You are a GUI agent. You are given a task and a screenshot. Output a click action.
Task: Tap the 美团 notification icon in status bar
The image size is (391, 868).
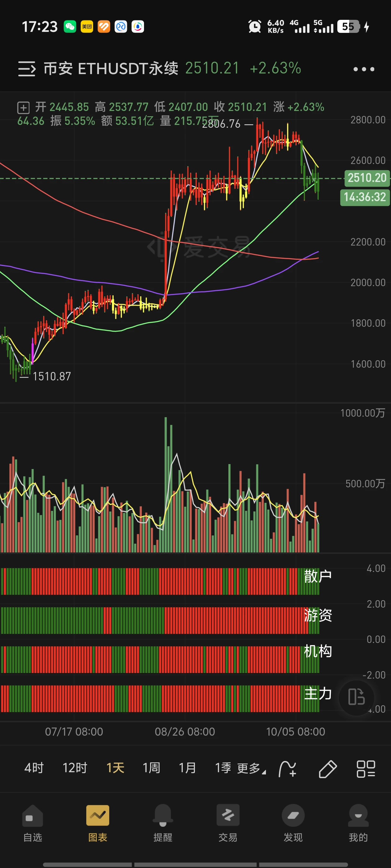[87, 27]
